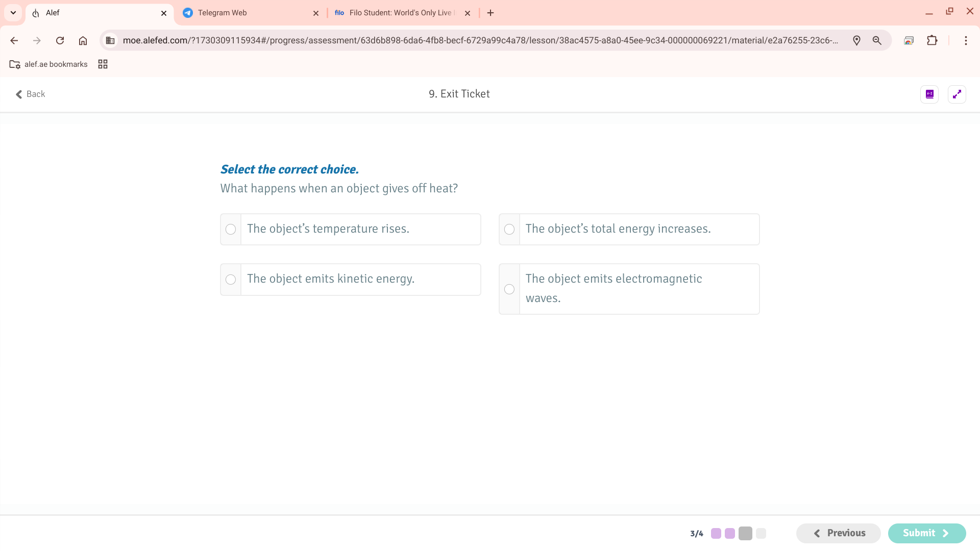The height and width of the screenshot is (551, 980).
Task: Choose "The object emits kinetic energy" answer
Action: click(231, 280)
